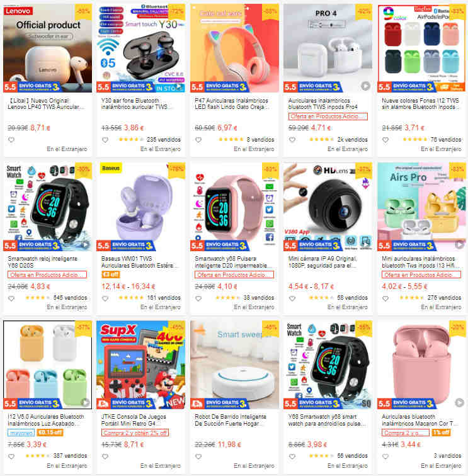The height and width of the screenshot is (476, 468).
Task: Play video on pink Macaron earbuds image
Action: click(459, 402)
